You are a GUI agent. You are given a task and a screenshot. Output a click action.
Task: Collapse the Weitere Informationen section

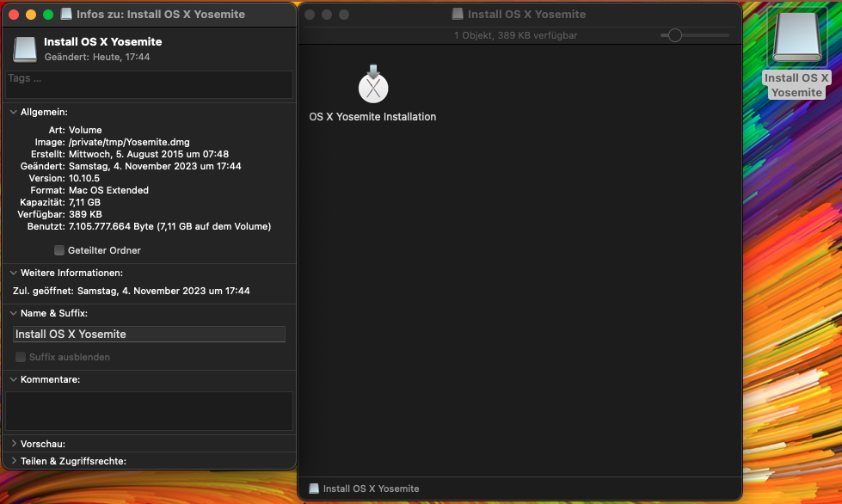pyautogui.click(x=14, y=273)
